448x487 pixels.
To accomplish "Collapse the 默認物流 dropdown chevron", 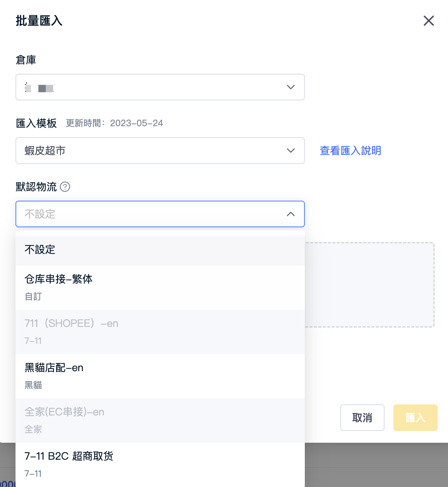I will click(x=291, y=214).
